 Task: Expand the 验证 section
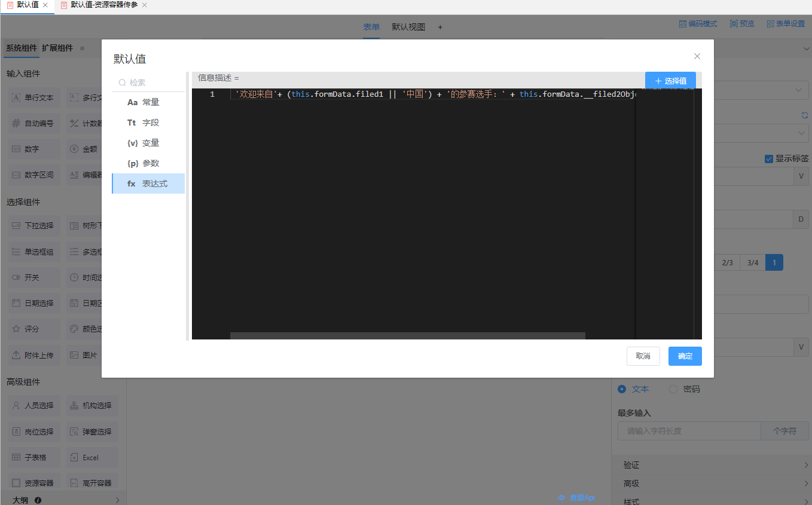[712, 465]
